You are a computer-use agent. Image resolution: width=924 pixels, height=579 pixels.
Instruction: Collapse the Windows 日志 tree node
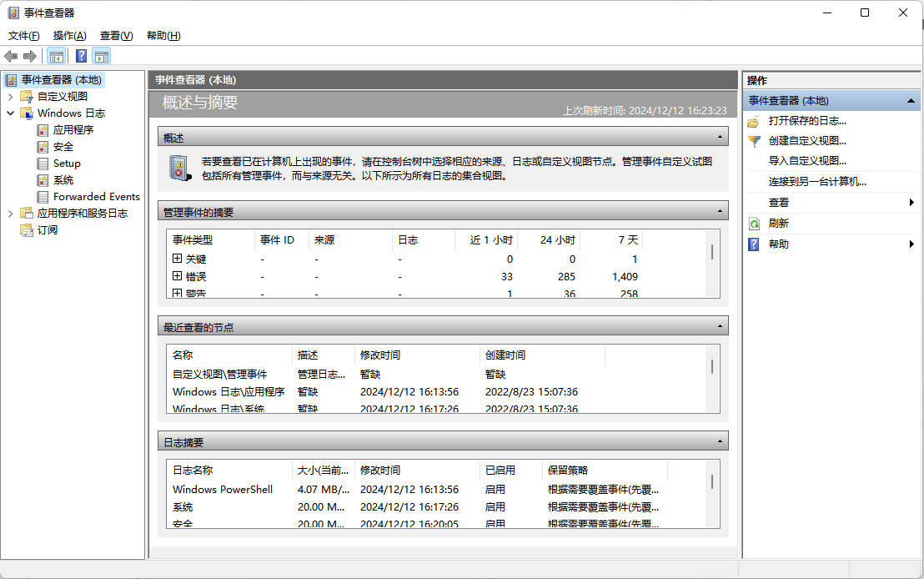tap(10, 113)
